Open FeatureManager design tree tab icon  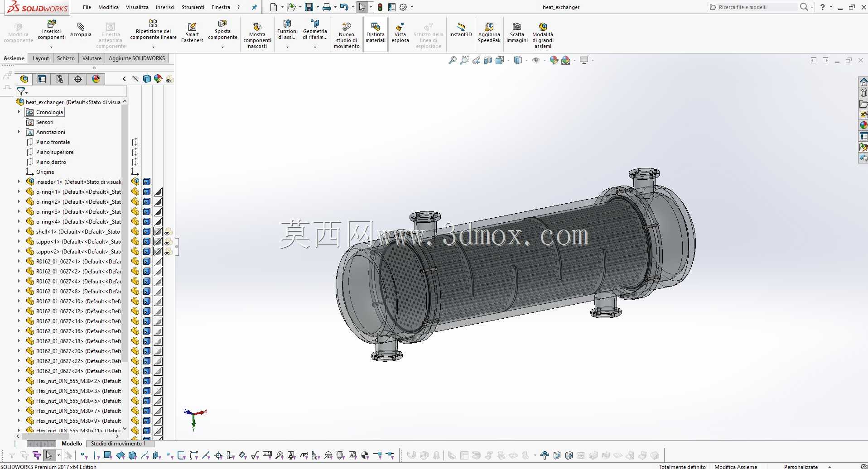tap(24, 79)
